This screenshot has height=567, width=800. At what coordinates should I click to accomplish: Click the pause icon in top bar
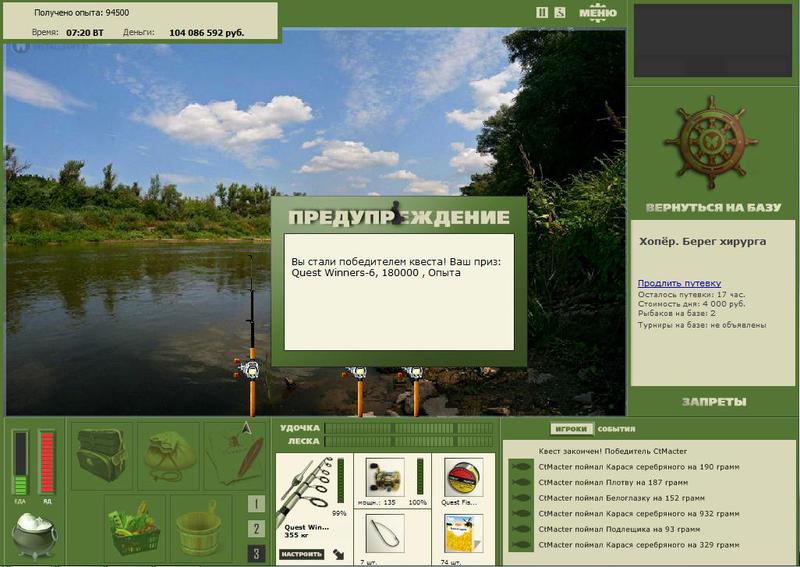tap(542, 12)
